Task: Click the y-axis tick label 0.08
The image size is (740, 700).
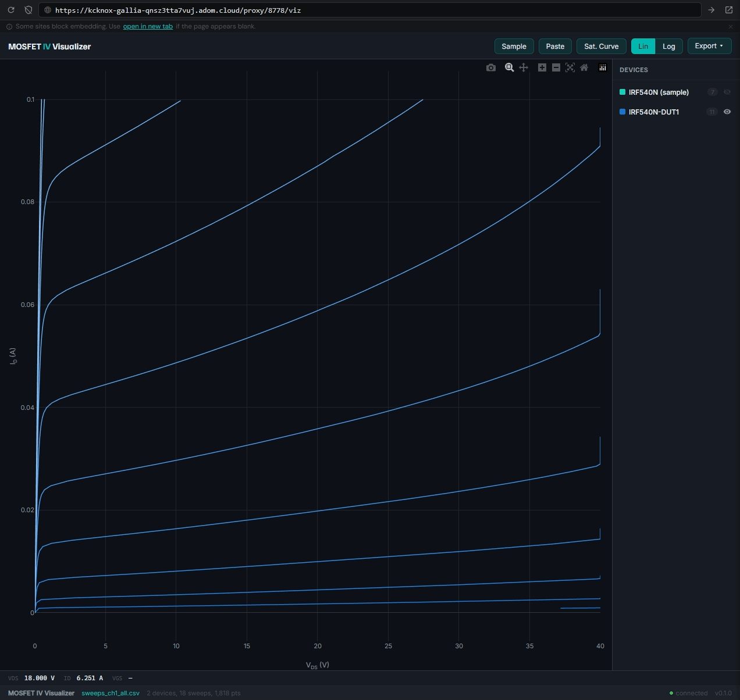Action: point(27,202)
